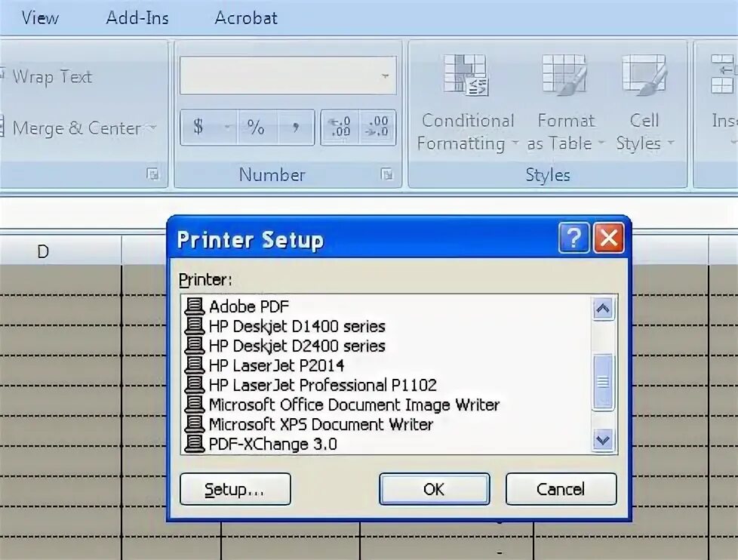
Task: Select column D header
Action: 60,251
